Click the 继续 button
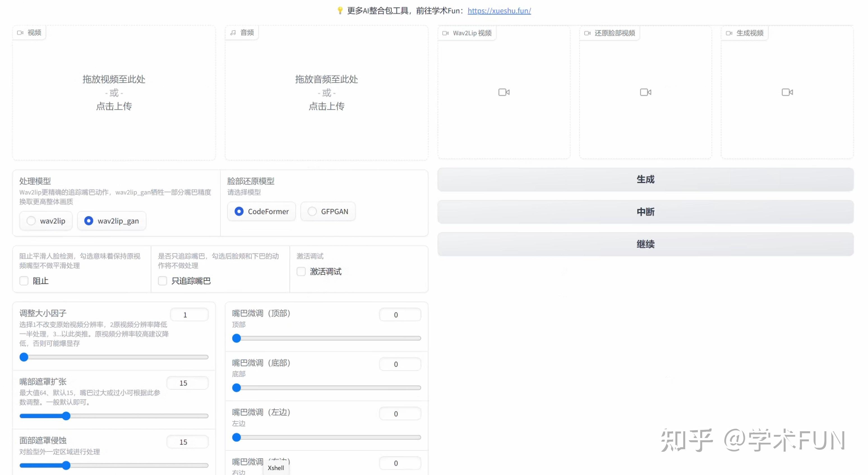This screenshot has height=475, width=868. (645, 244)
